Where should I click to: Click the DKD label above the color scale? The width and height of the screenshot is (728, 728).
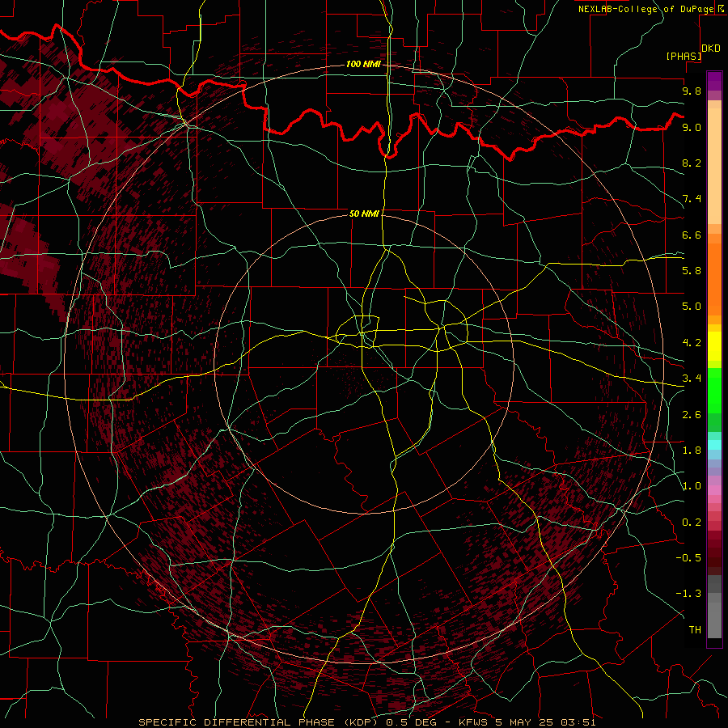tap(711, 49)
